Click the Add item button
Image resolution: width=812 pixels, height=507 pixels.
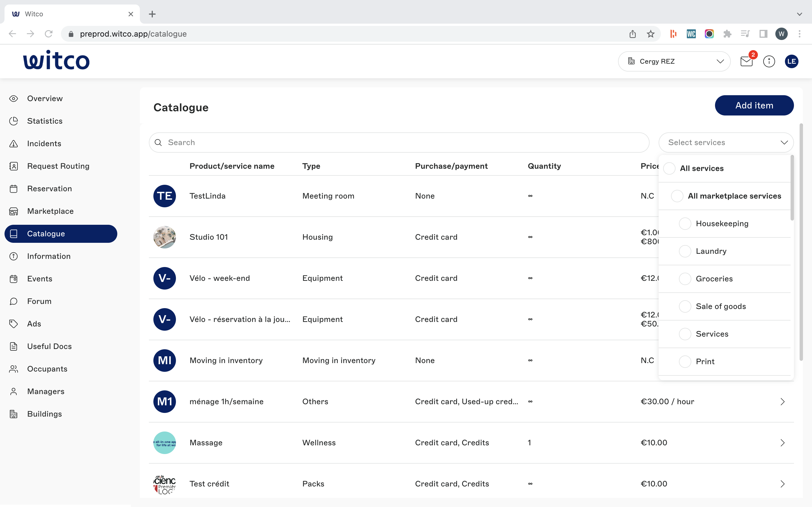coord(754,105)
